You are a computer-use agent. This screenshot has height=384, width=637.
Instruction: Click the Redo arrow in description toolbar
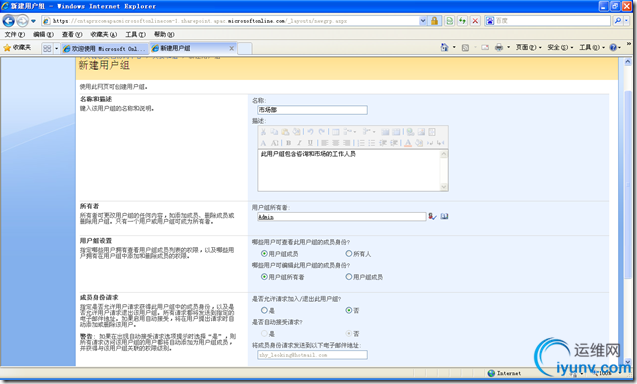321,132
